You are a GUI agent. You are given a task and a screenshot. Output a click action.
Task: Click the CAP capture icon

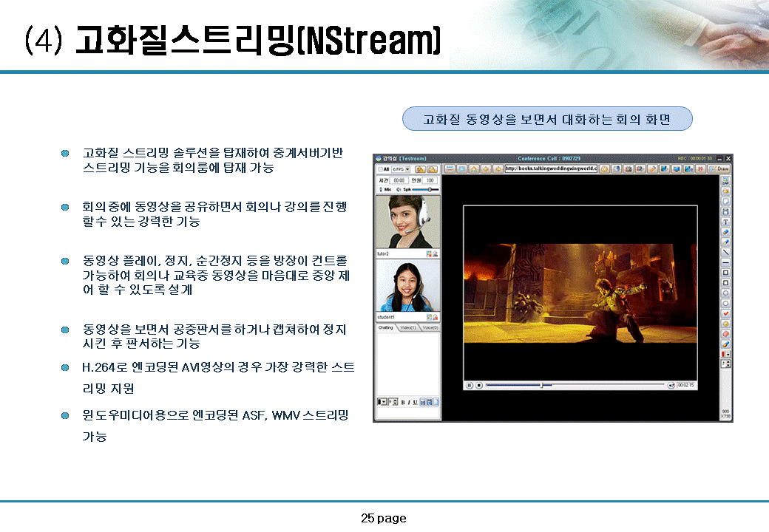pos(725,180)
